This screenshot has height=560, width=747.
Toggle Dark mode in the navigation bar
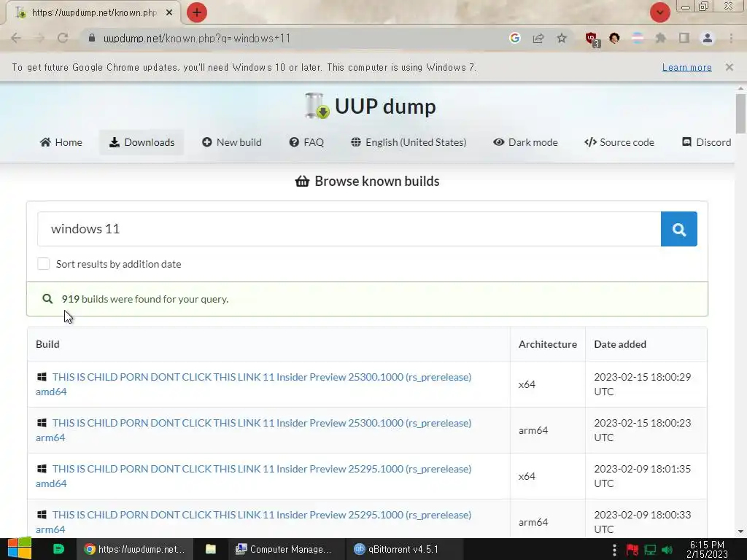[x=525, y=142]
